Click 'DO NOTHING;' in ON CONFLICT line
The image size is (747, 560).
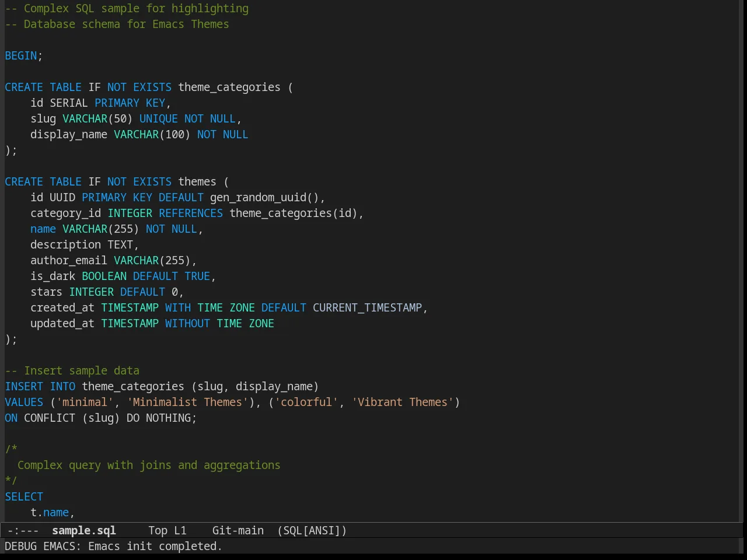coord(162,418)
